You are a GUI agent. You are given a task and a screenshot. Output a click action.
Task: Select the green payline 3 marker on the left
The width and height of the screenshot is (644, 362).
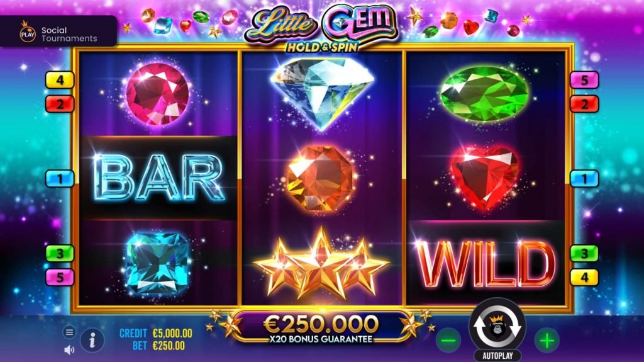(60, 253)
